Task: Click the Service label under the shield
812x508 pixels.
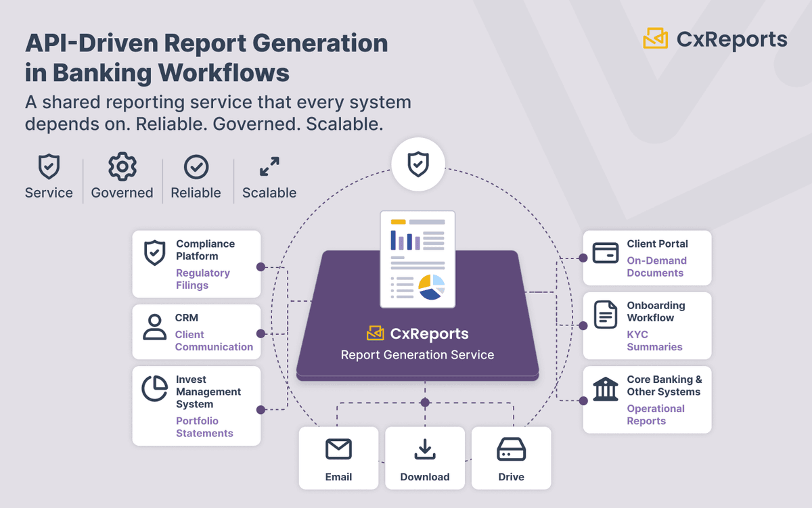Action: click(49, 193)
